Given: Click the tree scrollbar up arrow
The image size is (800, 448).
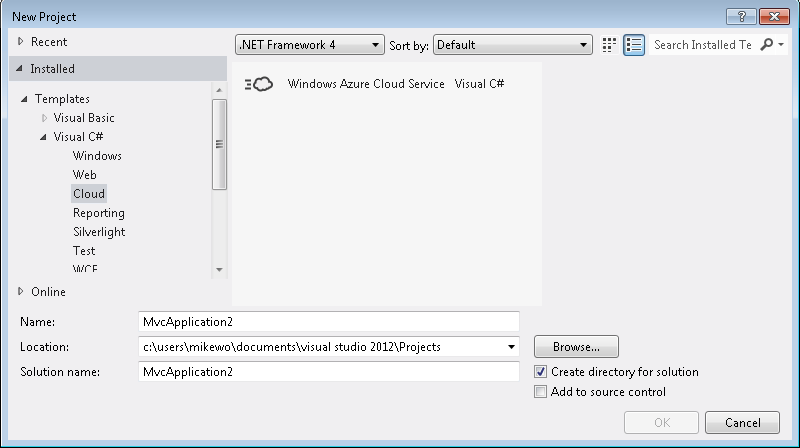Looking at the screenshot, I should 219,90.
